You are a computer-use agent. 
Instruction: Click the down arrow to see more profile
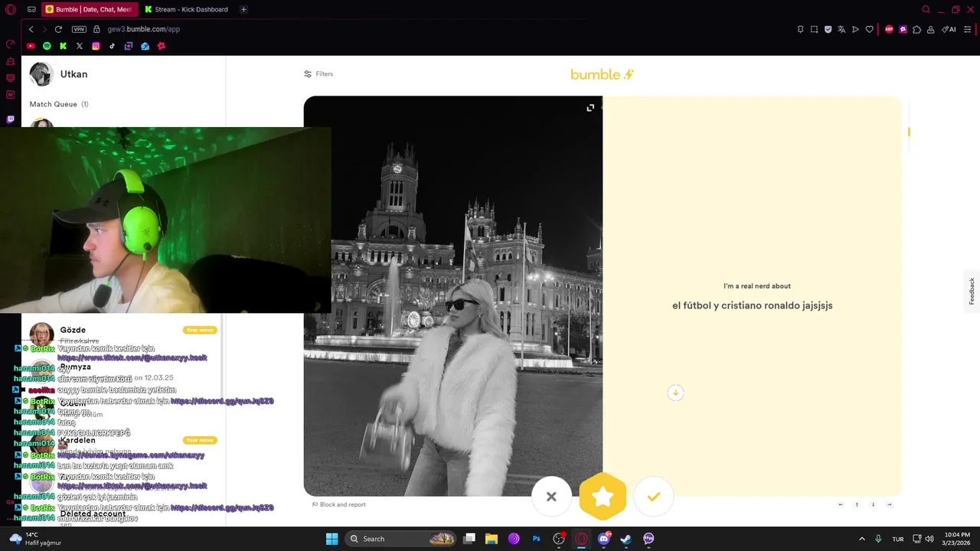pos(675,393)
